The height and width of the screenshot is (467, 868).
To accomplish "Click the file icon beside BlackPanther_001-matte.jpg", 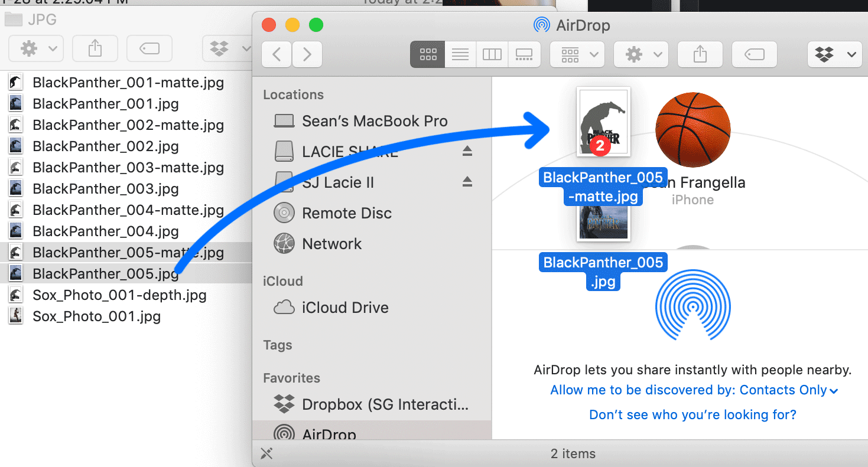I will 16,83.
